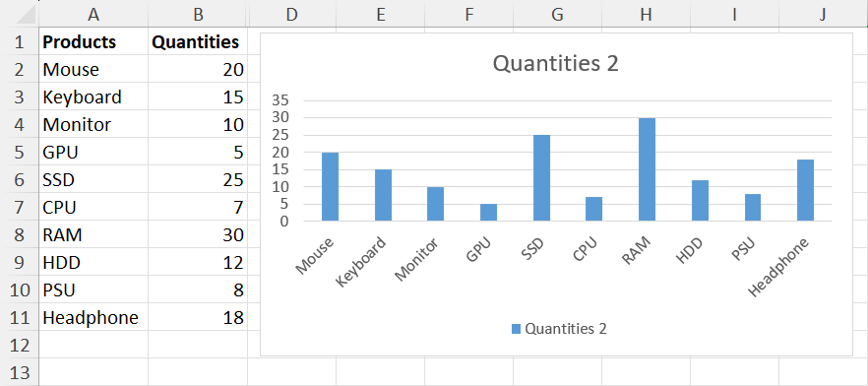
Task: Select column G header
Action: (x=557, y=15)
